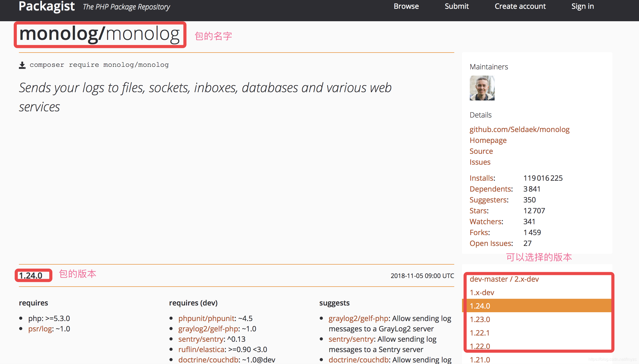Open psr/log requirement link
This screenshot has width=639, height=364.
(40, 329)
